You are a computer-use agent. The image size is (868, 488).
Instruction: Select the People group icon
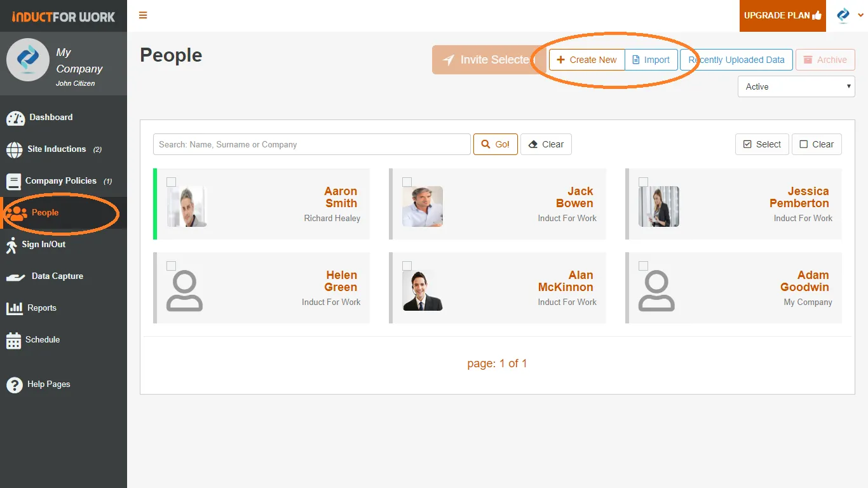[16, 213]
